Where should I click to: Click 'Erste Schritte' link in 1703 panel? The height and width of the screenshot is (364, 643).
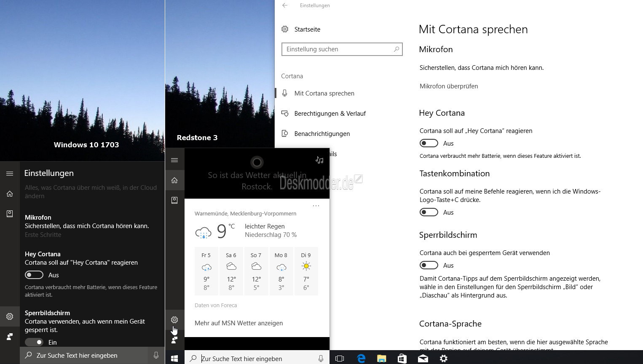(x=43, y=235)
